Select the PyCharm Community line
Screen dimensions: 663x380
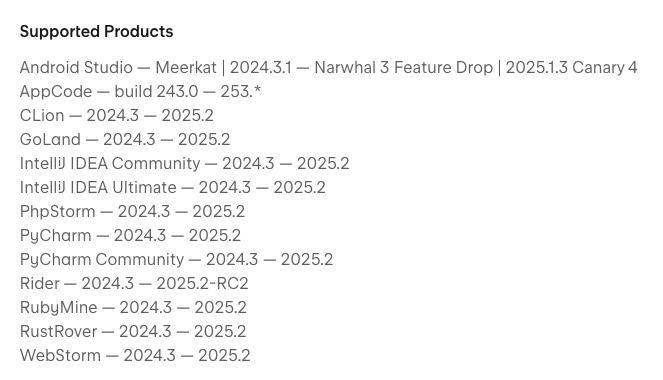(x=176, y=260)
